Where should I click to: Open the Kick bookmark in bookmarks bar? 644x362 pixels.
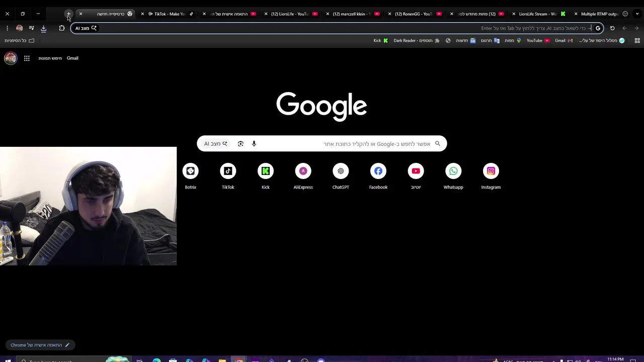(381, 41)
